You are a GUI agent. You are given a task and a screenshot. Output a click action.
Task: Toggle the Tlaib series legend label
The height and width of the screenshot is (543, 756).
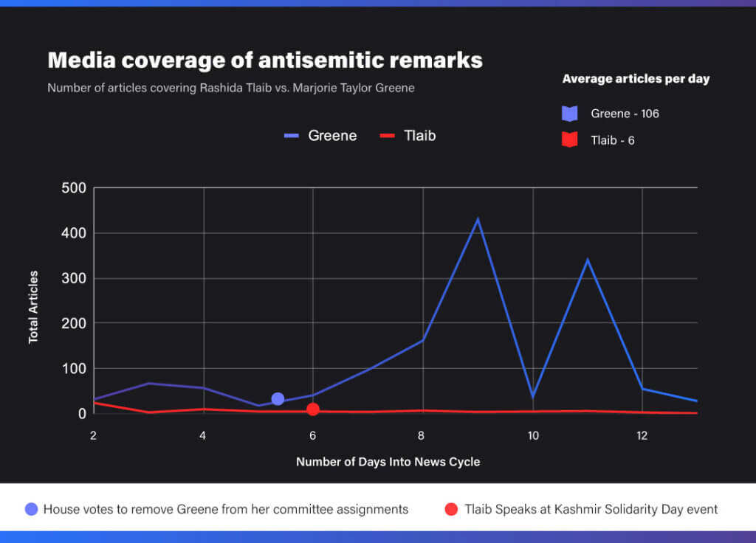click(x=419, y=136)
